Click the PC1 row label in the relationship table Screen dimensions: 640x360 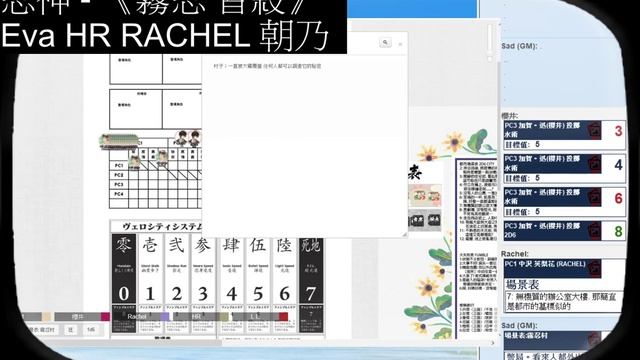[119, 165]
